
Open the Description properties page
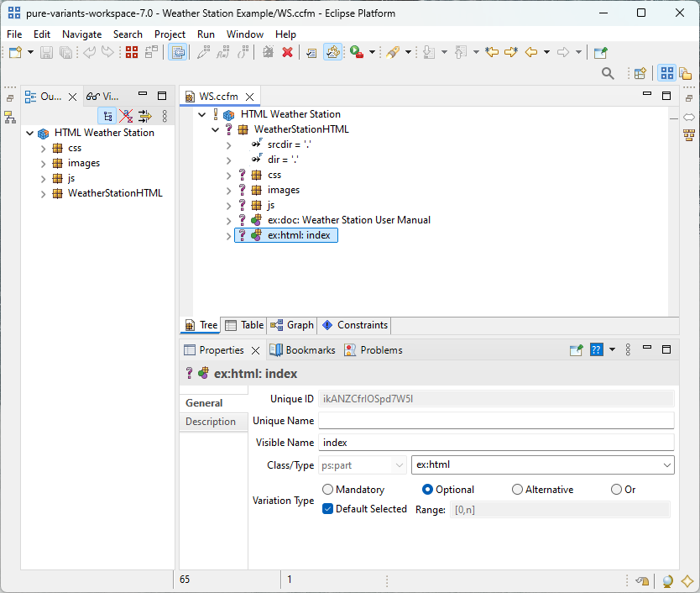(212, 422)
